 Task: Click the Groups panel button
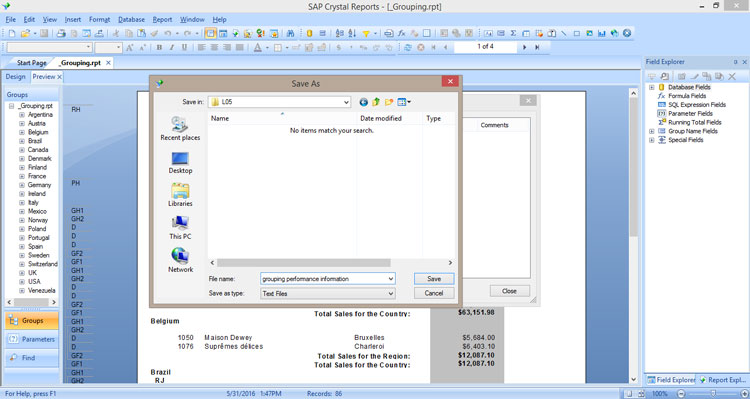click(x=32, y=321)
